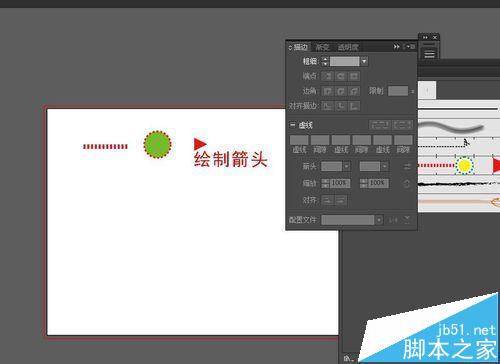Collapse the floating brushes panel double-arrow
Screen dimensions: 500x364
click(x=425, y=37)
